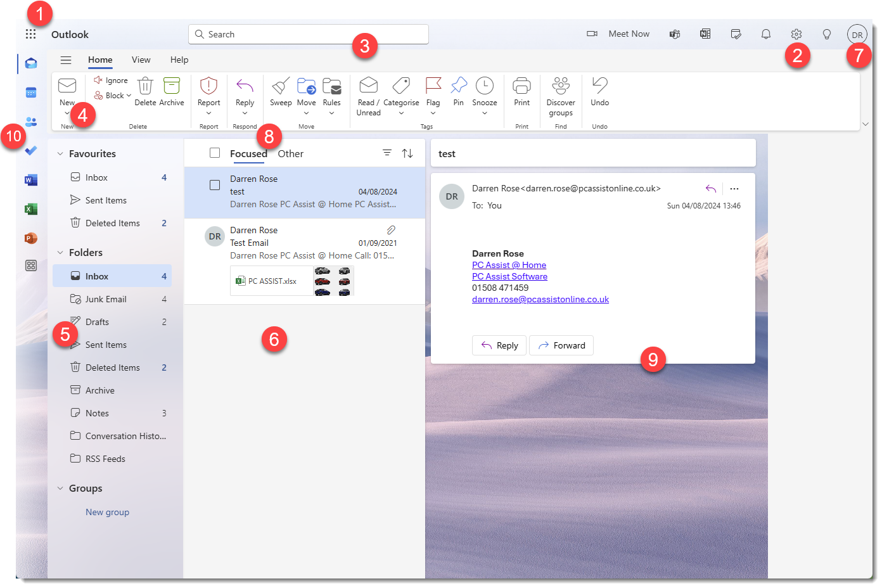882x588 pixels.
Task: Open the notifications bell
Action: [765, 34]
